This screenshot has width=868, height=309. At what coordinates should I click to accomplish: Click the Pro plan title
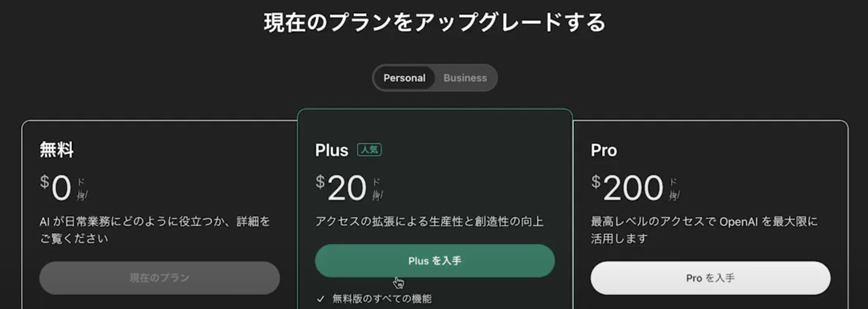[603, 150]
